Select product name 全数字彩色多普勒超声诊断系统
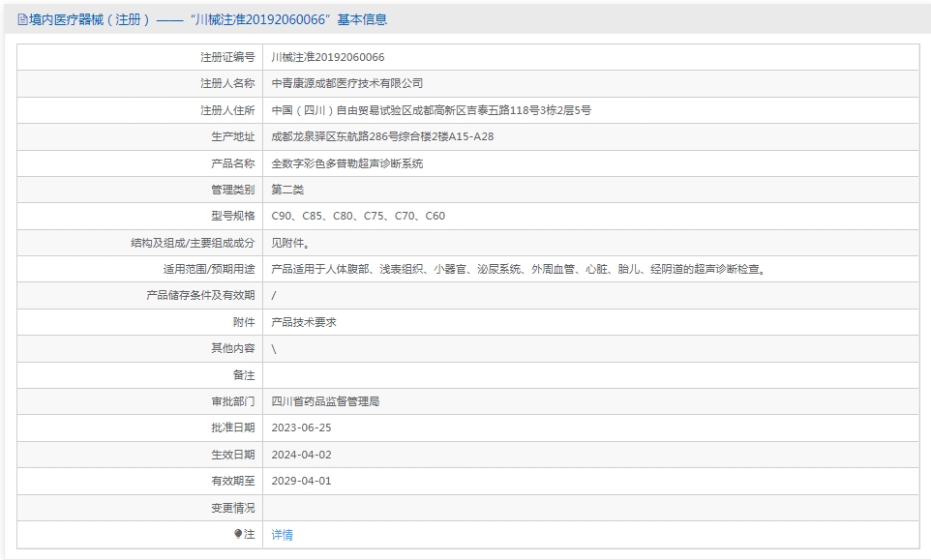The image size is (931, 560). tap(347, 163)
